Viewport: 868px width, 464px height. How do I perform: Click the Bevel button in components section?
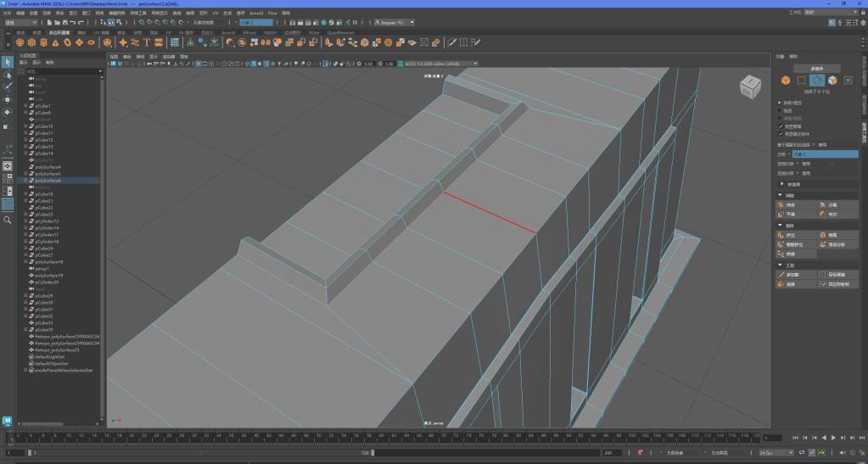pos(832,235)
